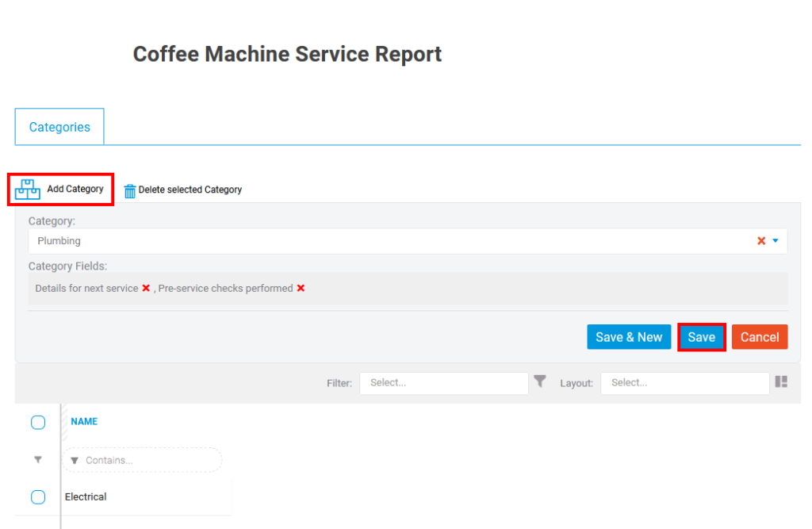Click the funnel icon beside the Filter box
812x529 pixels.
540,382
